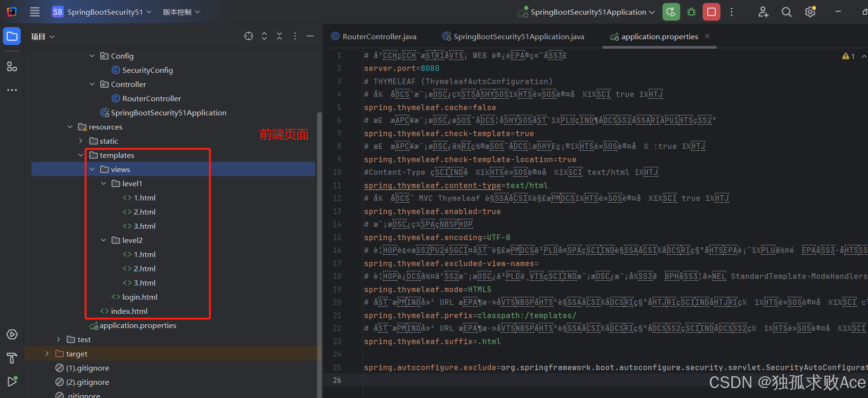Collapse the Controller folder
This screenshot has height=398, width=868.
pyautogui.click(x=92, y=84)
